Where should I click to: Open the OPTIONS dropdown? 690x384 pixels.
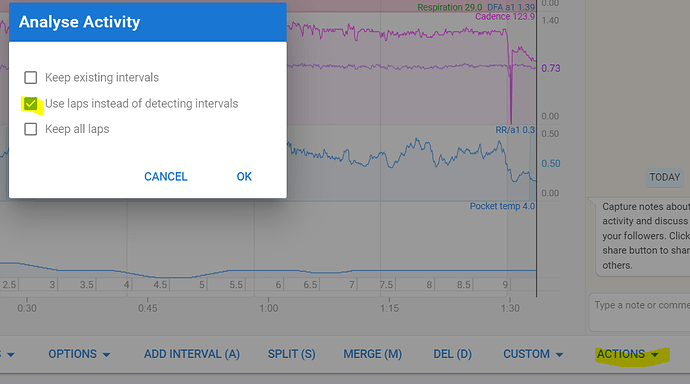tap(79, 354)
